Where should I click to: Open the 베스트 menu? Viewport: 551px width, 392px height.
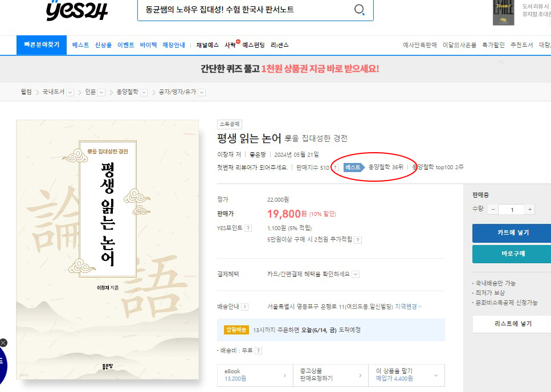[x=80, y=45]
